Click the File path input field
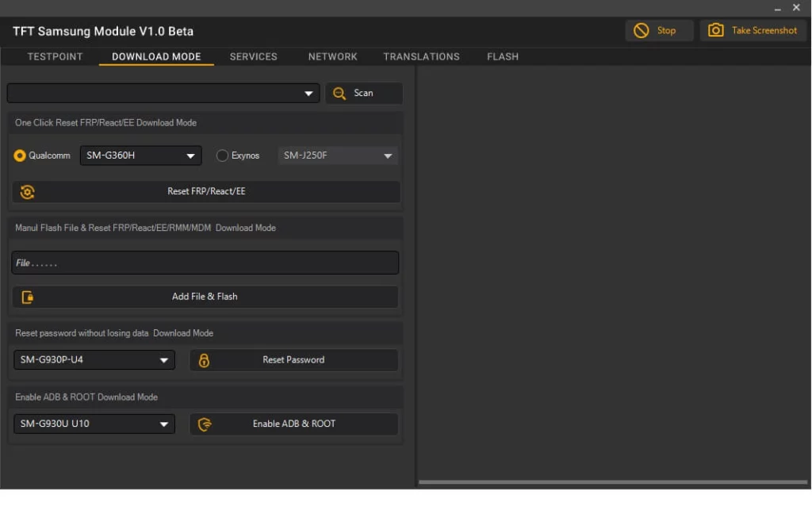This screenshot has height=526, width=812. click(x=205, y=263)
